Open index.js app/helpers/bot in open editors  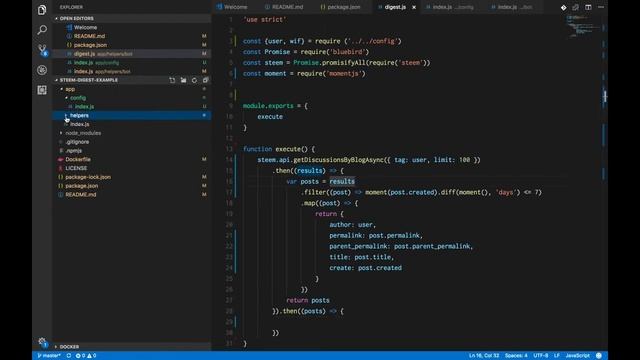102,71
